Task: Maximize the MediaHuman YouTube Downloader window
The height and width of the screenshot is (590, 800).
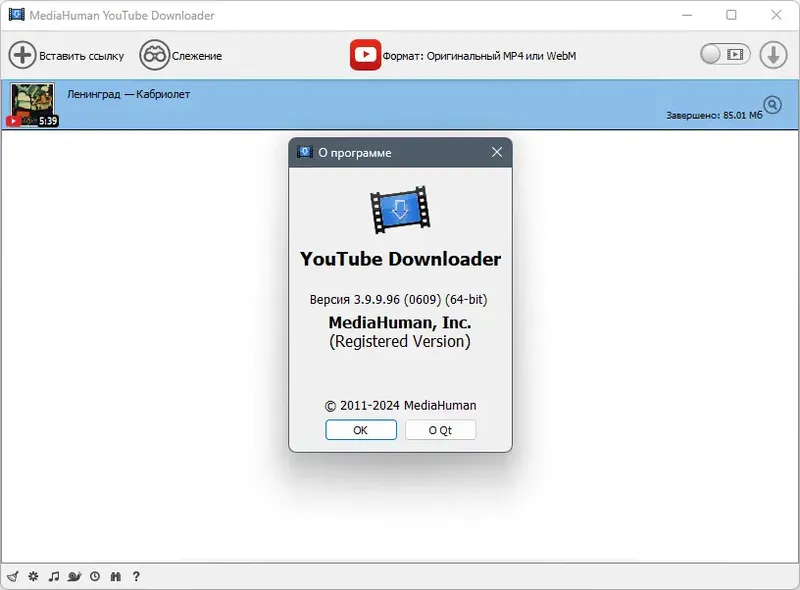Action: pyautogui.click(x=731, y=15)
